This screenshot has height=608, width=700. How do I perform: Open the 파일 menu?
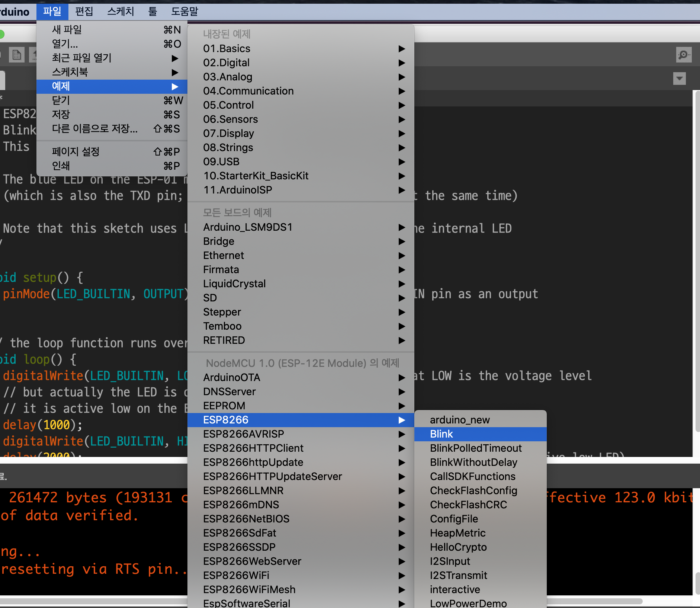pyautogui.click(x=52, y=12)
